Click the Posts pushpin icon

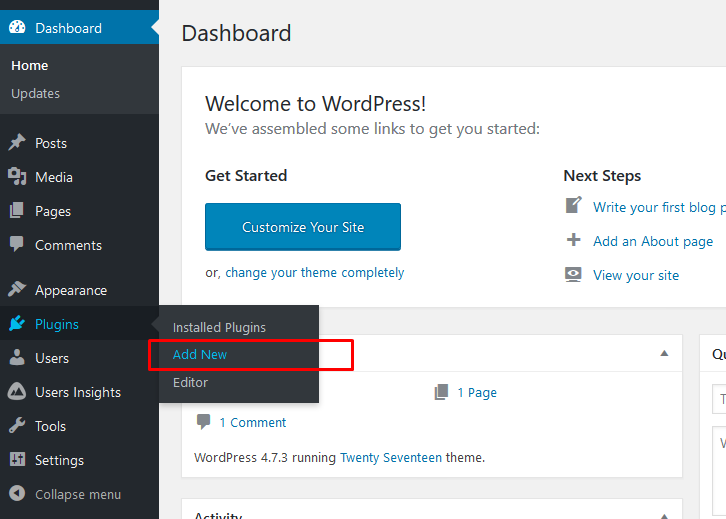(17, 143)
